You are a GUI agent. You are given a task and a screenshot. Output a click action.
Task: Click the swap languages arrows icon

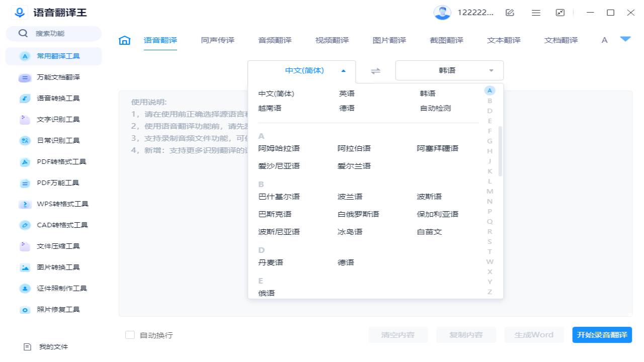point(375,70)
